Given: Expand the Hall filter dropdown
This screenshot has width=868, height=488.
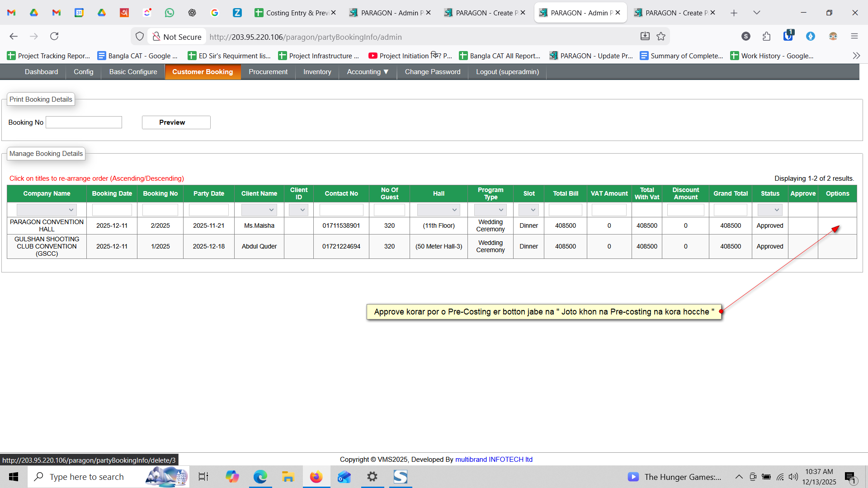Looking at the screenshot, I should pos(438,210).
